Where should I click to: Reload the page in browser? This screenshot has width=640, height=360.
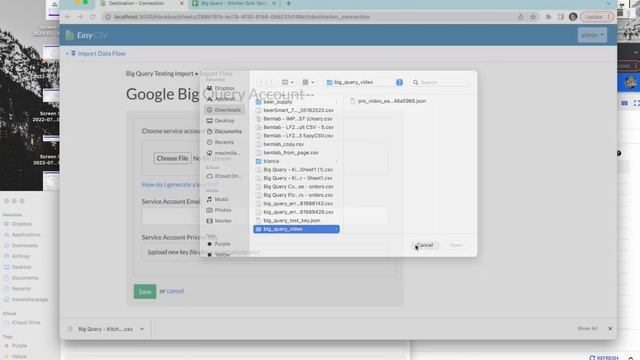[93, 17]
